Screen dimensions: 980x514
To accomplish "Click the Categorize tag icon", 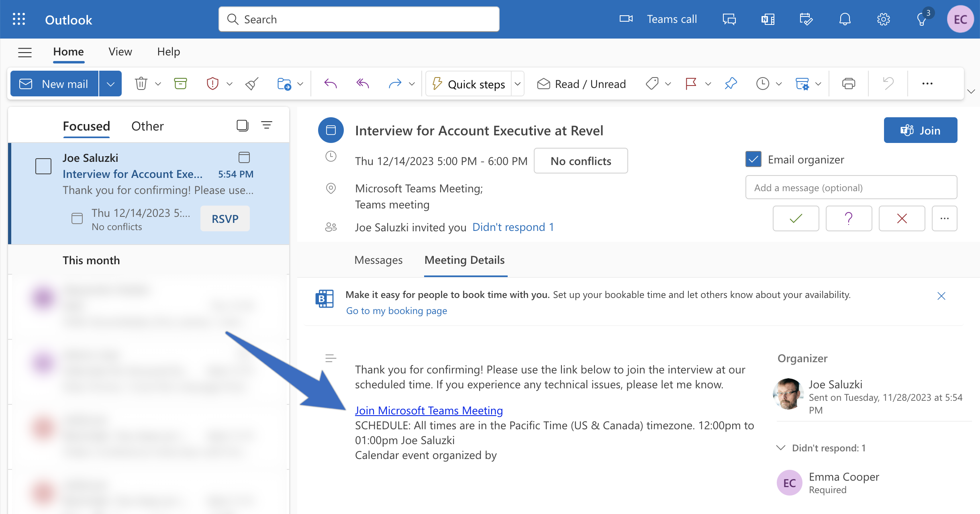I will (x=652, y=84).
